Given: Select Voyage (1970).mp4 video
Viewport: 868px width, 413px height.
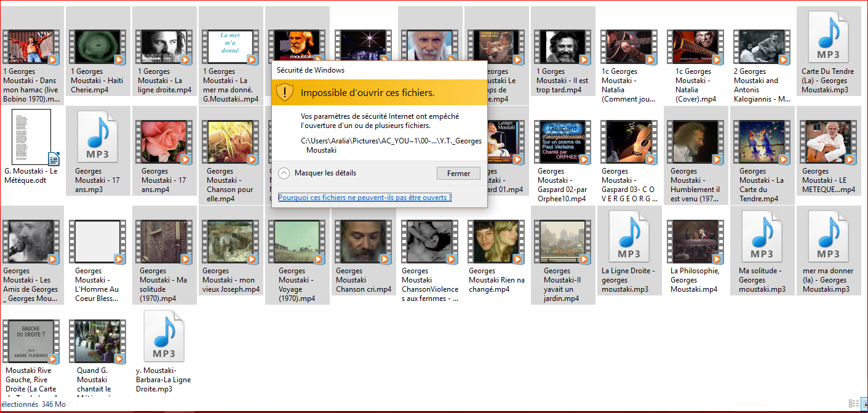Looking at the screenshot, I should pos(297,242).
